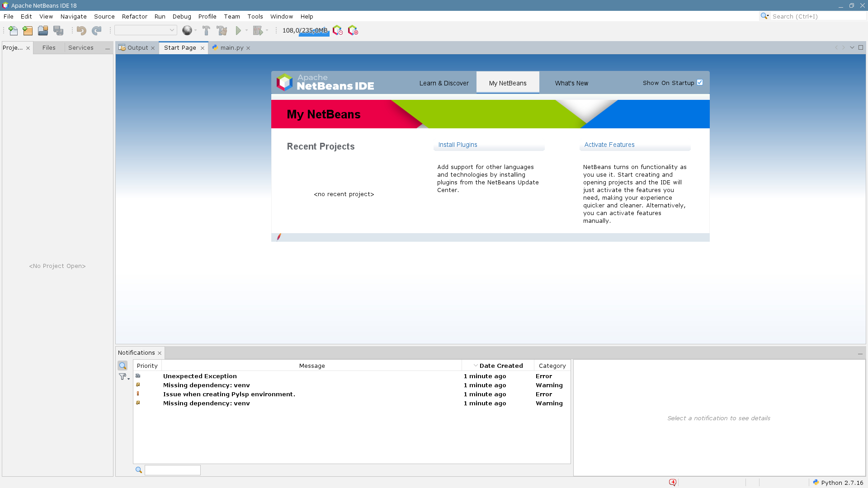Screen dimensions: 868x488
Task: Click the magnifier icon beside notifications filter field
Action: point(139,470)
